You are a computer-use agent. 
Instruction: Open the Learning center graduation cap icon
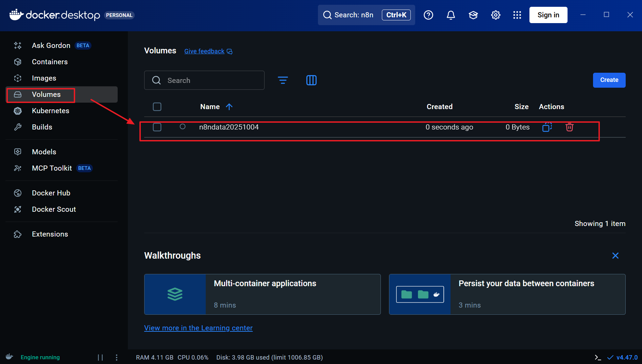473,15
